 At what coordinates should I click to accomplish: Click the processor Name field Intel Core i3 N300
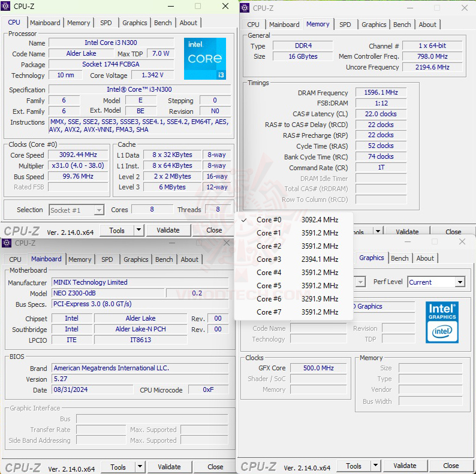click(111, 43)
